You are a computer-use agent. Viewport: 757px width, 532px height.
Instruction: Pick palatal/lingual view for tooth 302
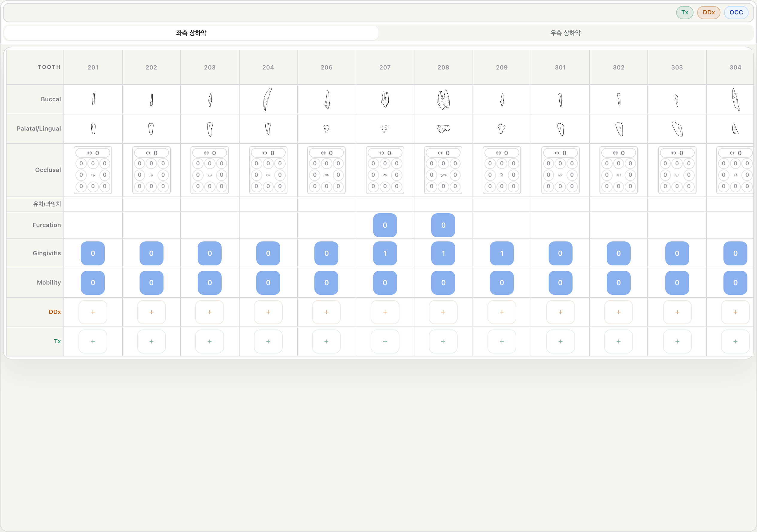619,129
